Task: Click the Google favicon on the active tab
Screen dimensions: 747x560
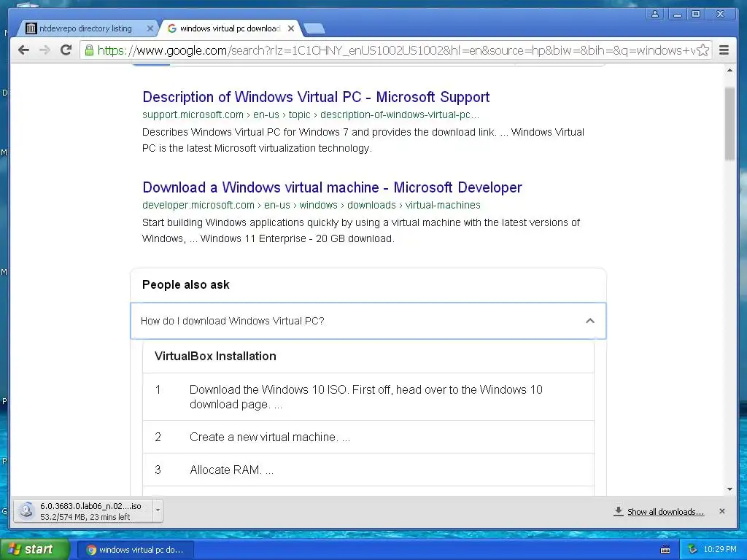Action: click(172, 28)
